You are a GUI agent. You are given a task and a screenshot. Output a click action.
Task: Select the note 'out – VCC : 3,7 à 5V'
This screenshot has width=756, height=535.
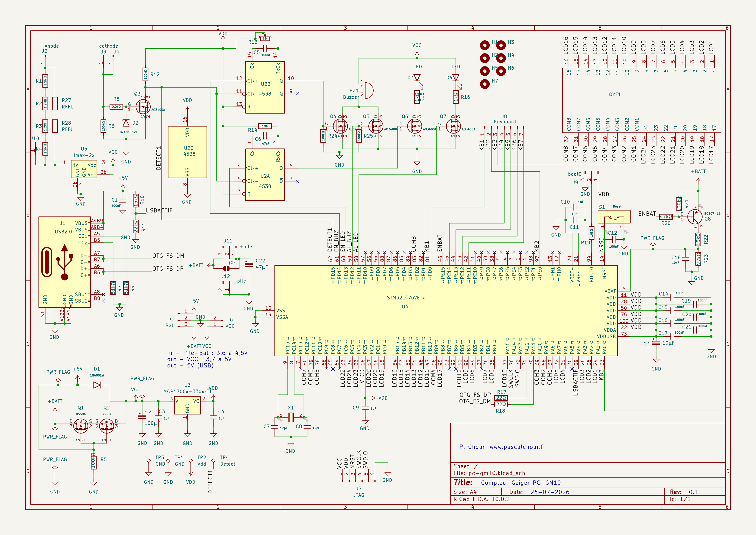199,359
